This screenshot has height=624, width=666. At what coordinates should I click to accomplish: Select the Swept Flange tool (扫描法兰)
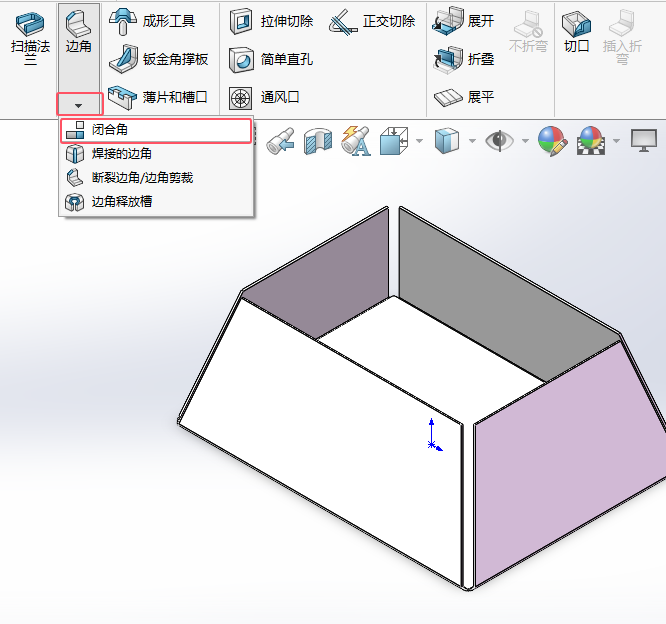pos(30,37)
